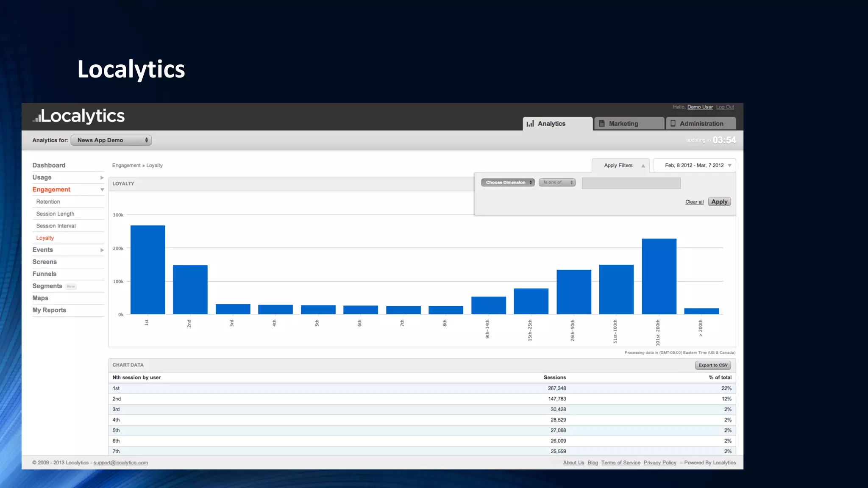
Task: Click the 1st session blue bar
Action: pyautogui.click(x=147, y=270)
